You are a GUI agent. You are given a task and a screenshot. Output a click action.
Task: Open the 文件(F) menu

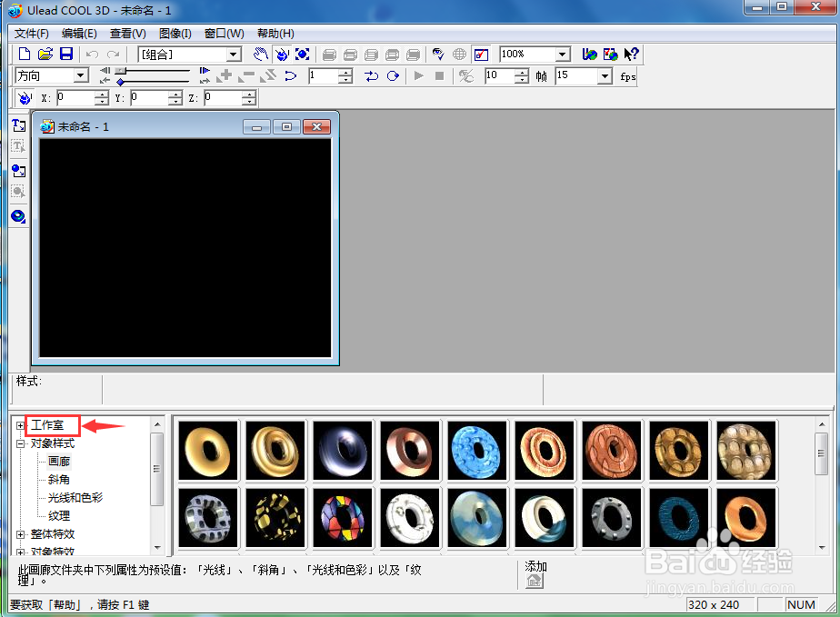[32, 34]
